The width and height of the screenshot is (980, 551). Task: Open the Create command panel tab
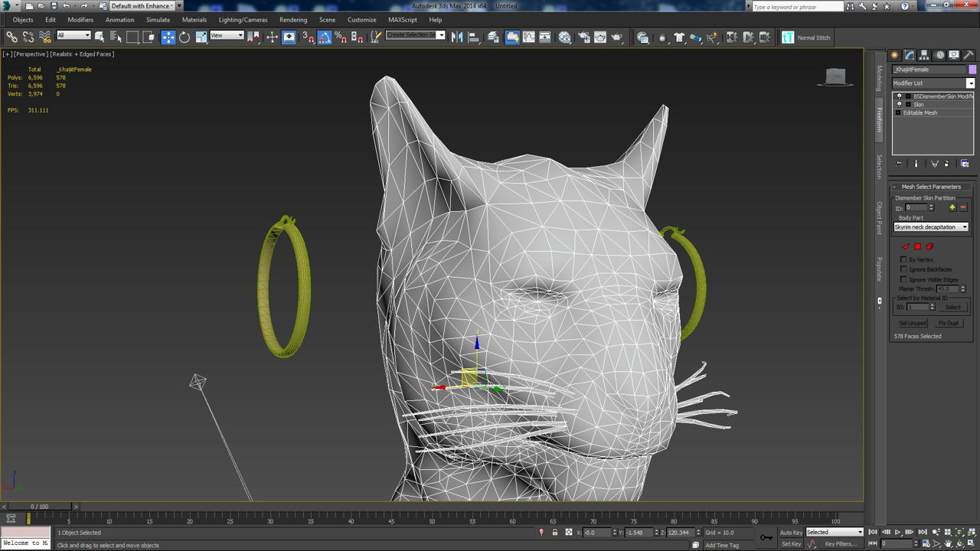click(894, 55)
